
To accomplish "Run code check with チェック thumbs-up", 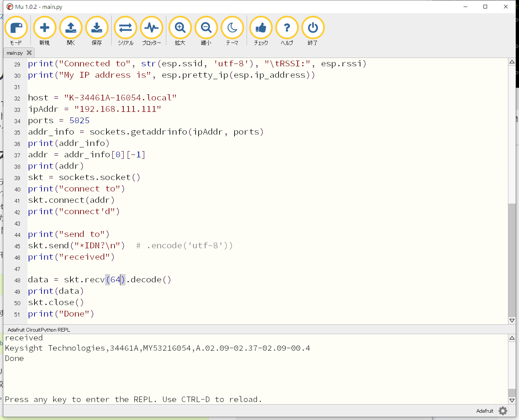I will [x=261, y=31].
